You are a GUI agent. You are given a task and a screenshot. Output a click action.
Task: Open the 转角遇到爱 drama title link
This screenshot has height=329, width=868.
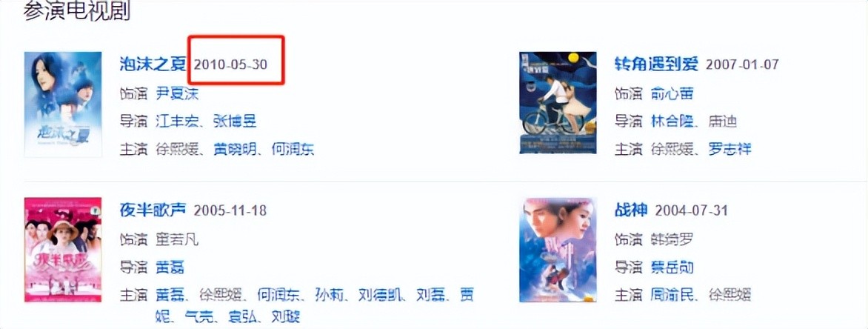[656, 64]
